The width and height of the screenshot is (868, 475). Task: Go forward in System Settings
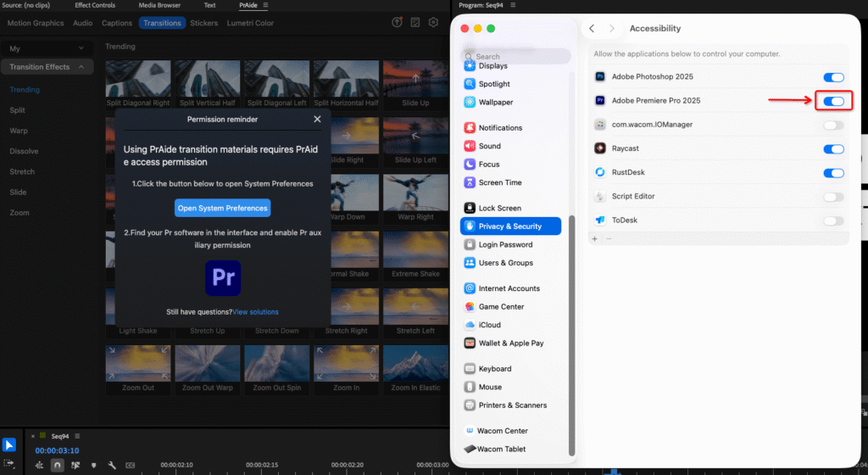[612, 28]
